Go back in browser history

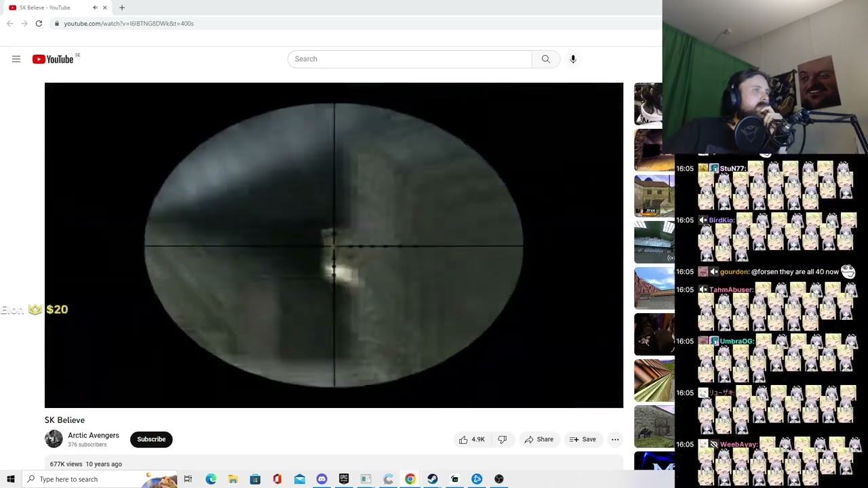click(9, 23)
